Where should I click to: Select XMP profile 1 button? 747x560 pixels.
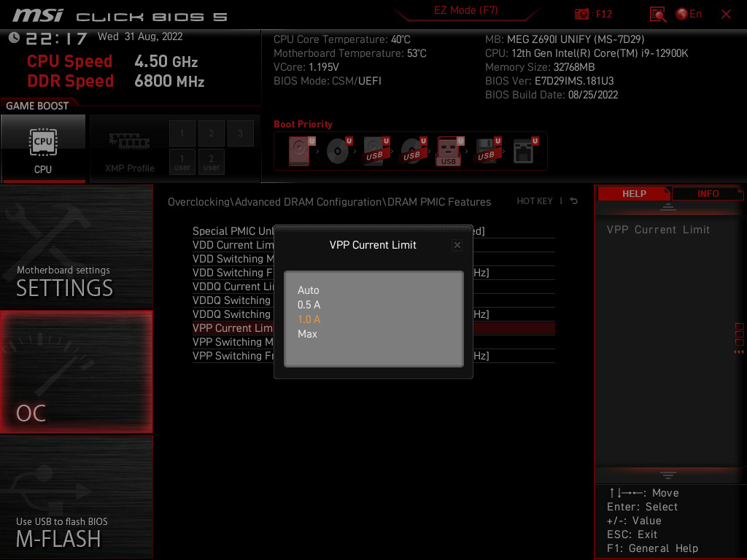click(182, 133)
